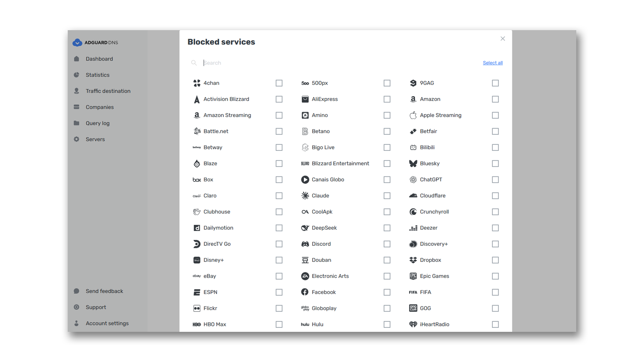Viewport: 644px width, 362px height.
Task: Click the Crunchyroll logo icon
Action: coord(413,212)
